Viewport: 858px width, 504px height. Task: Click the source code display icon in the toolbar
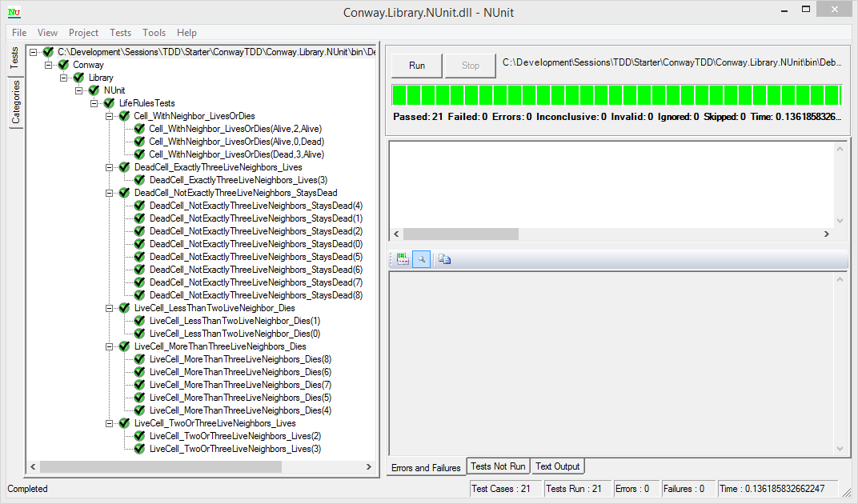click(401, 258)
